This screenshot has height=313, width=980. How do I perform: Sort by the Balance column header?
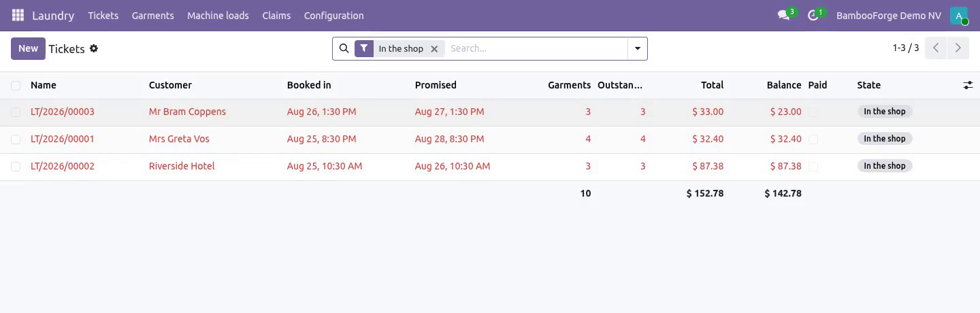(784, 85)
